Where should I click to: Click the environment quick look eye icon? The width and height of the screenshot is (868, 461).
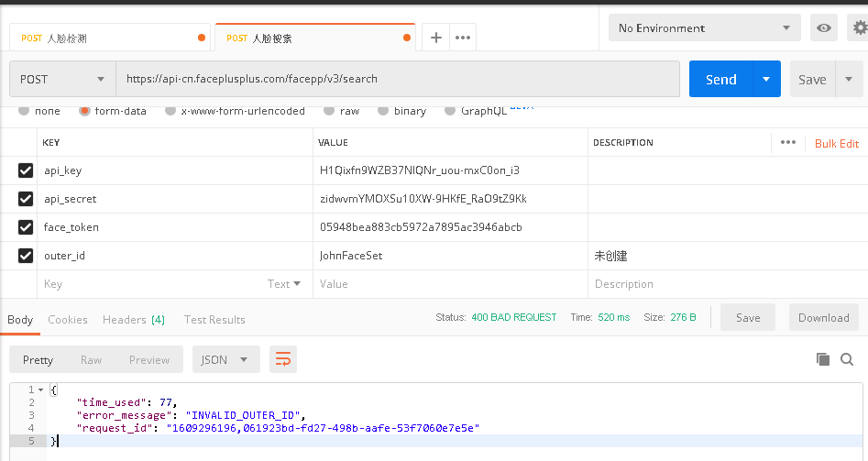[824, 27]
